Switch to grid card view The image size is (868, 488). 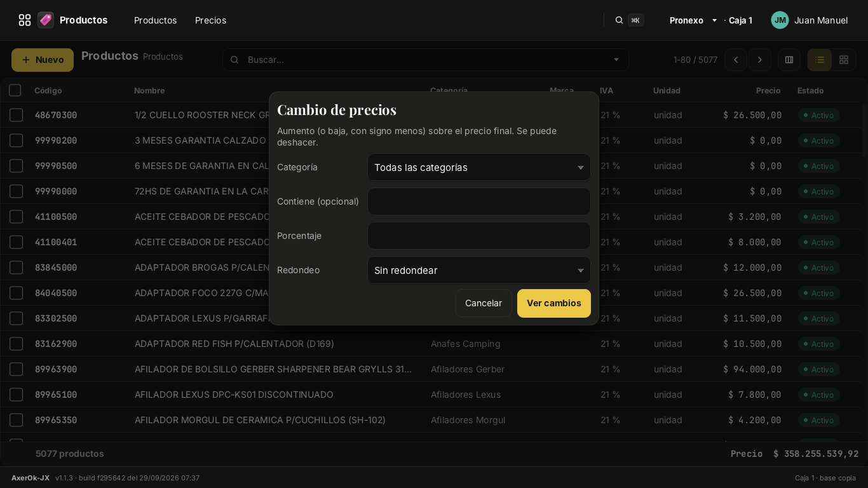pos(844,60)
